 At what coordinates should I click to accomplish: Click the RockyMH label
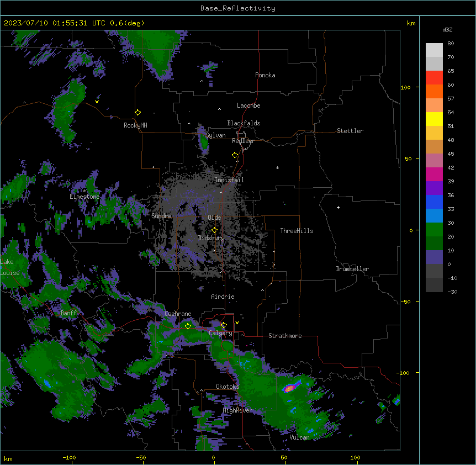click(x=135, y=125)
